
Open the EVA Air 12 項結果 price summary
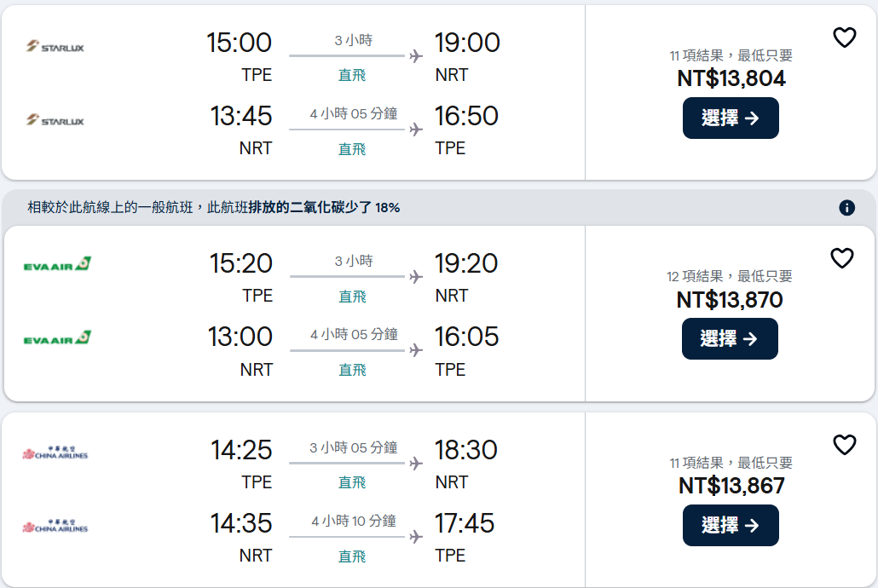(729, 276)
